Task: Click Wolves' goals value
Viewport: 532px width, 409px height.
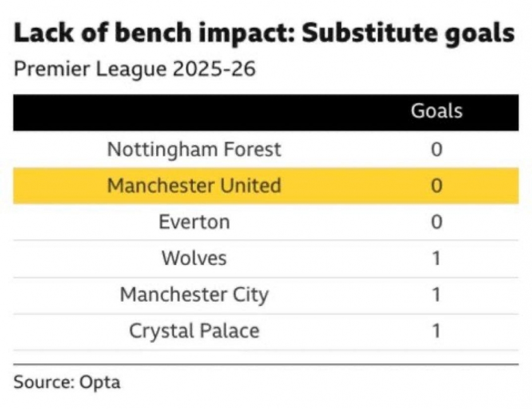Action: pyautogui.click(x=437, y=259)
